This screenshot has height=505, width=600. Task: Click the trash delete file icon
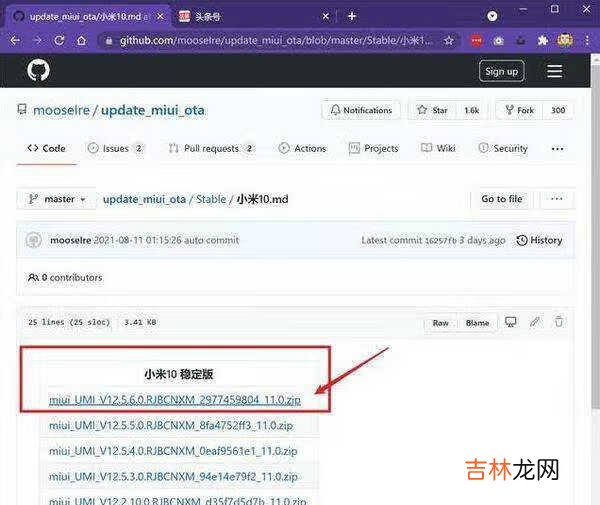click(559, 322)
